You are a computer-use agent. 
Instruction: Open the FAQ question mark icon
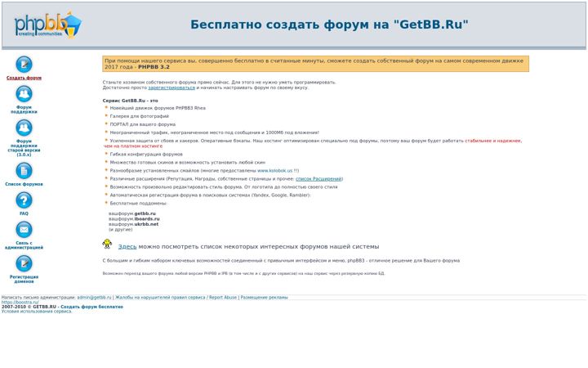[x=24, y=200]
